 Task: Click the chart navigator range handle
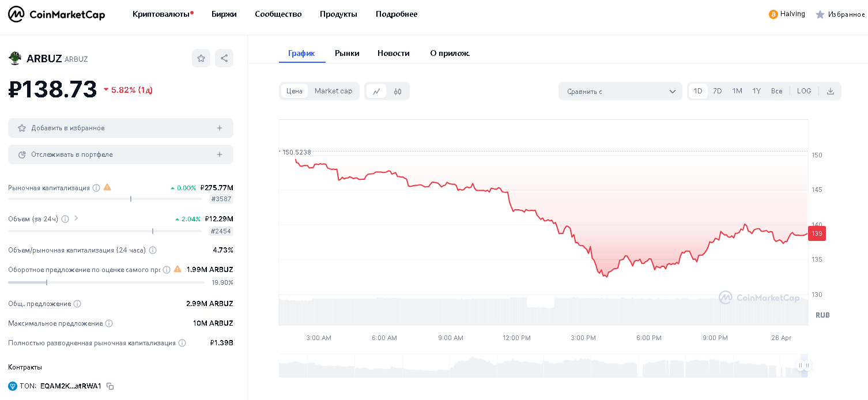click(804, 365)
